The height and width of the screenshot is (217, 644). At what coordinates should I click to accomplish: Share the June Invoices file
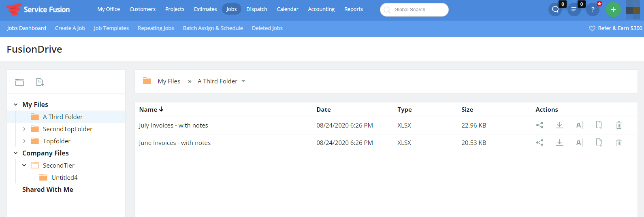point(540,143)
